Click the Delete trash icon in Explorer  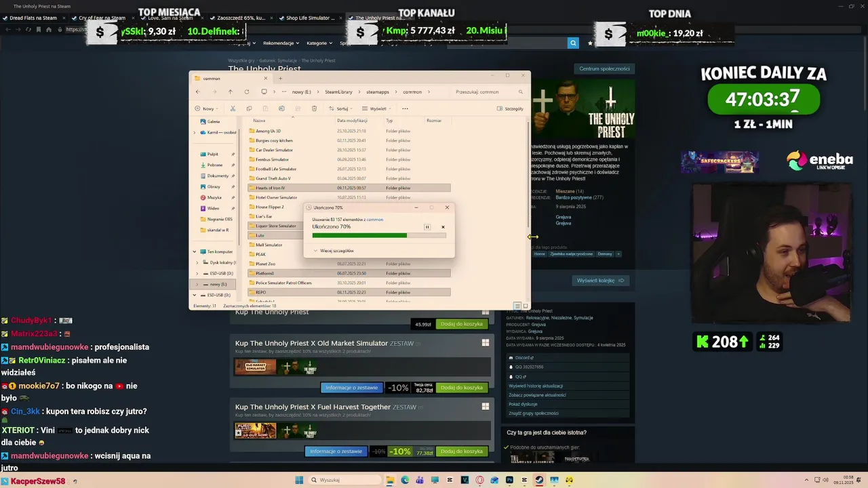click(x=314, y=108)
